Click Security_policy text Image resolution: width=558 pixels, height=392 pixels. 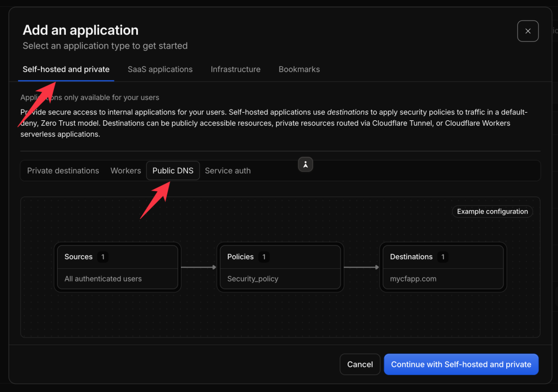(253, 279)
